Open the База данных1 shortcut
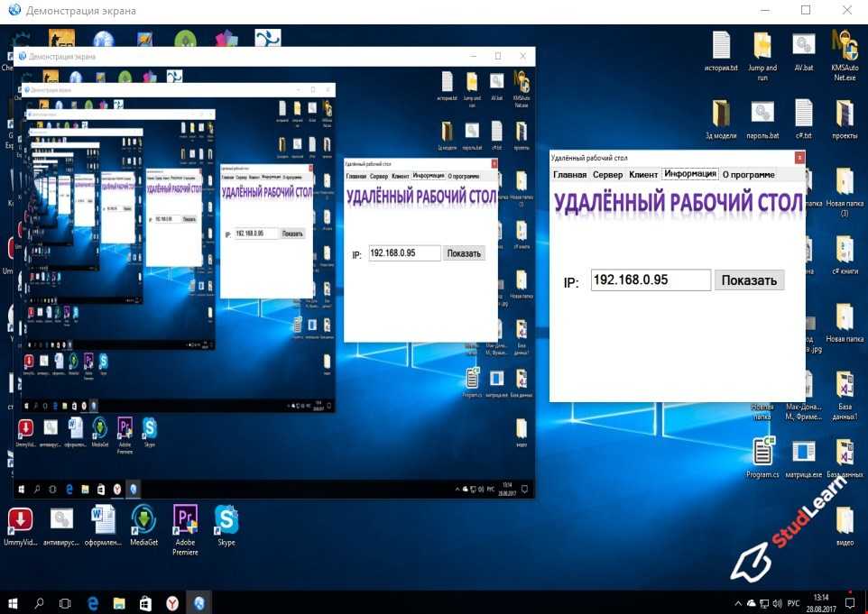868x614 pixels. point(845,396)
